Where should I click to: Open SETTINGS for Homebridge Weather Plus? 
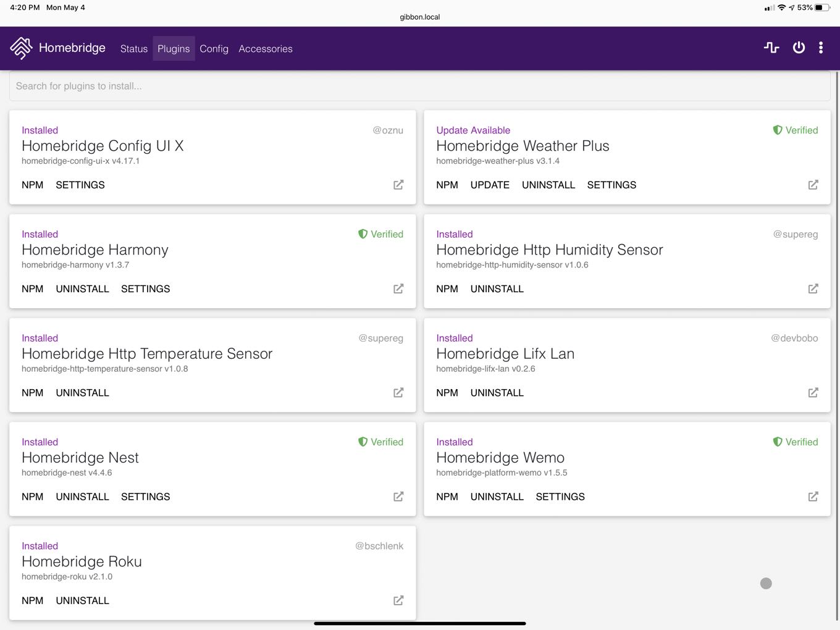(611, 185)
